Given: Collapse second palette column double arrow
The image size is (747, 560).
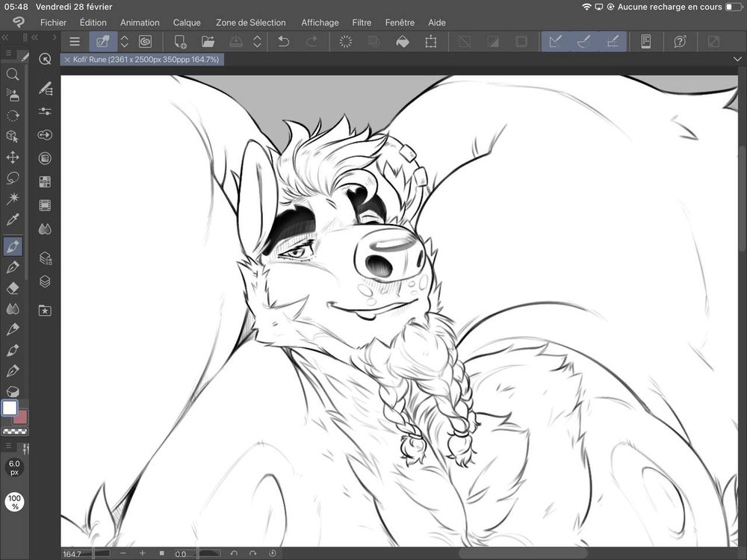Looking at the screenshot, I should click(x=35, y=37).
